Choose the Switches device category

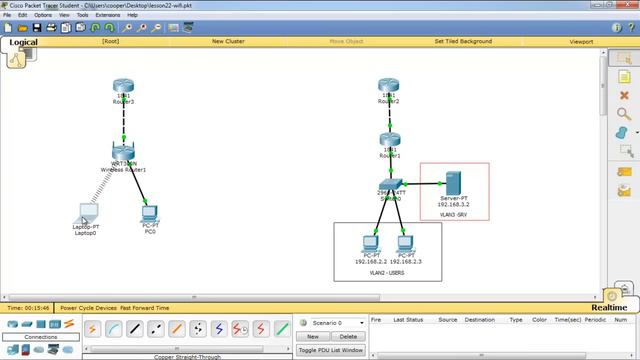(x=27, y=324)
